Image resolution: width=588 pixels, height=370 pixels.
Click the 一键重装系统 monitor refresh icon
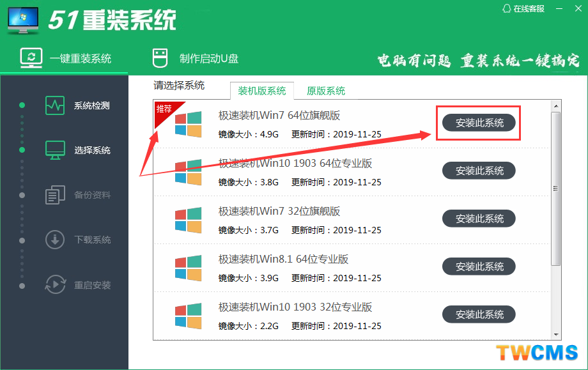click(31, 58)
